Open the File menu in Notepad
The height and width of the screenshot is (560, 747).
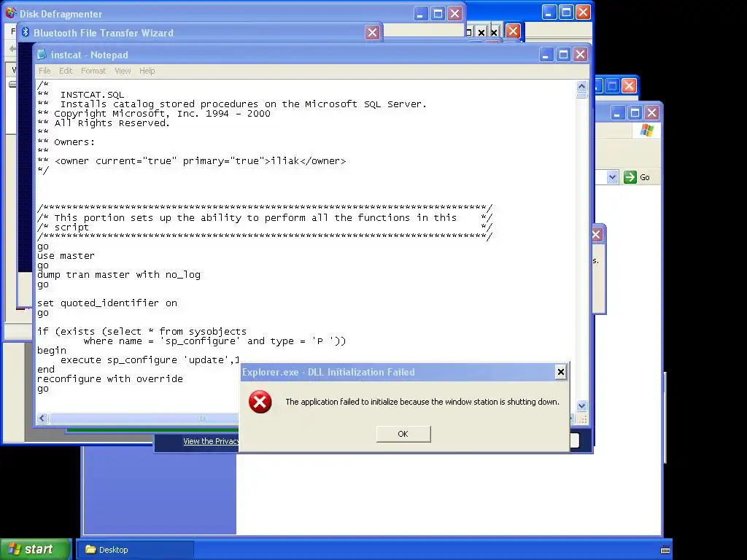[44, 71]
